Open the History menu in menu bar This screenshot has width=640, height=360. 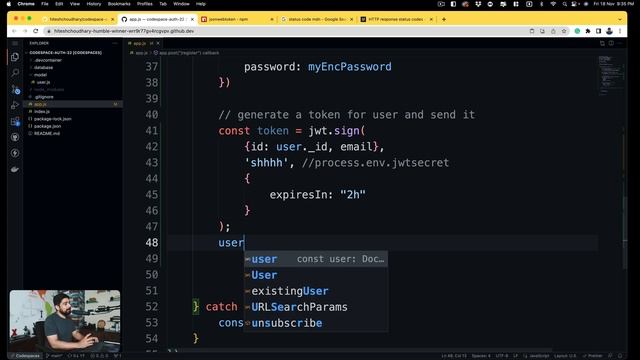click(93, 4)
